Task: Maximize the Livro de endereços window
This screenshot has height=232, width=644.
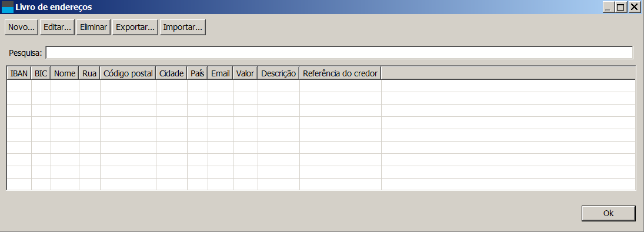Action: coord(621,7)
